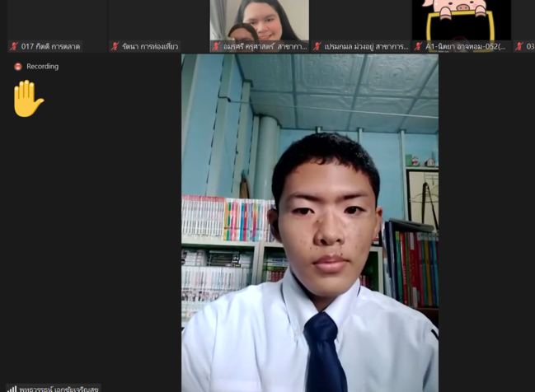The image size is (535, 392).
Task: Select the A1-นิศยา pig avatar thumbnail
Action: pyautogui.click(x=461, y=18)
